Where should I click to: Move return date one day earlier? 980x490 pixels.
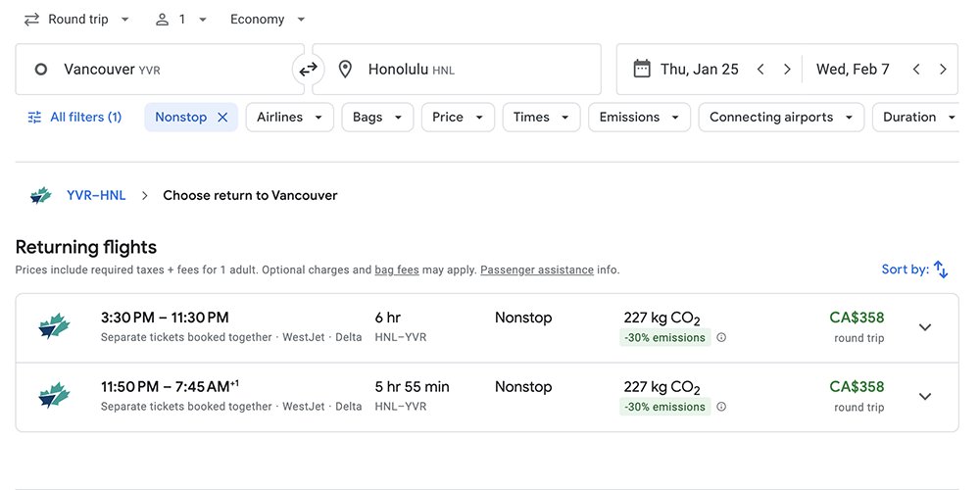(x=916, y=70)
